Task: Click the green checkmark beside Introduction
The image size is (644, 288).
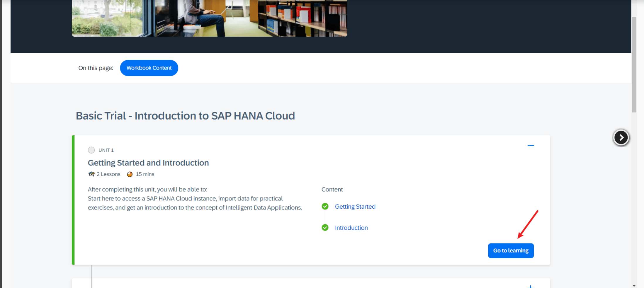Action: coord(325,228)
